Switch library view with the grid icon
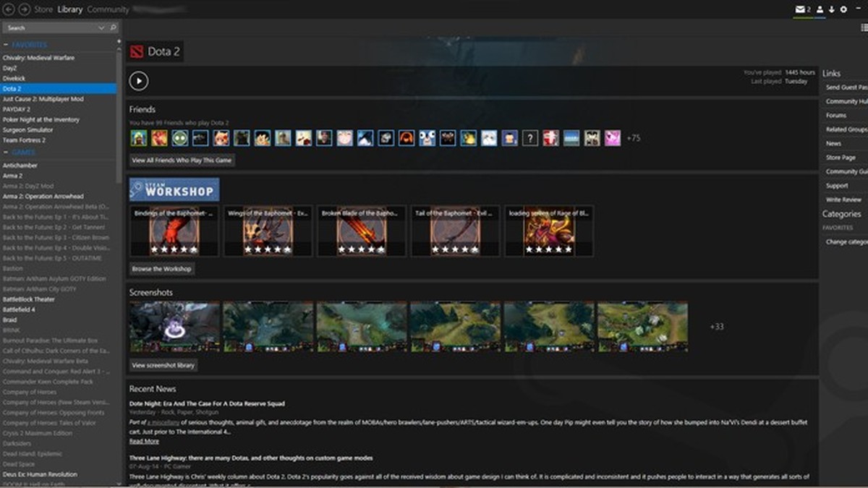This screenshot has width=868, height=488. (x=864, y=27)
